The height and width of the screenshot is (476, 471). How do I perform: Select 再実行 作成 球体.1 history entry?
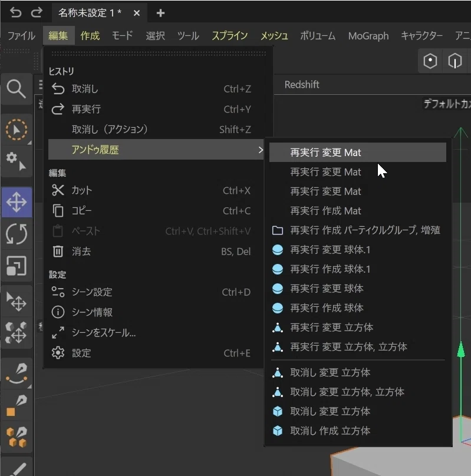(x=358, y=269)
